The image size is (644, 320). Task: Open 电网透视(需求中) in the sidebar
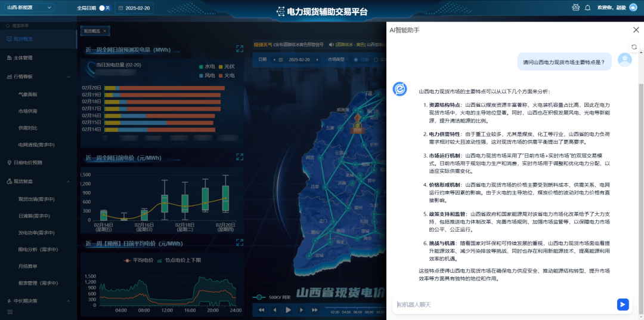(x=36, y=145)
